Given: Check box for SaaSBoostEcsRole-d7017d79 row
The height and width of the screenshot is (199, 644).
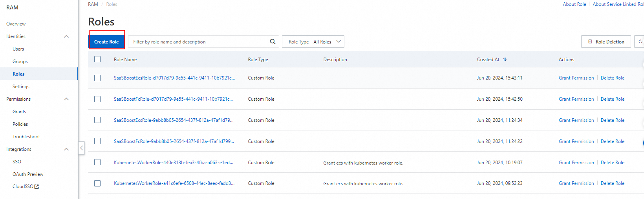Looking at the screenshot, I should (x=97, y=78).
